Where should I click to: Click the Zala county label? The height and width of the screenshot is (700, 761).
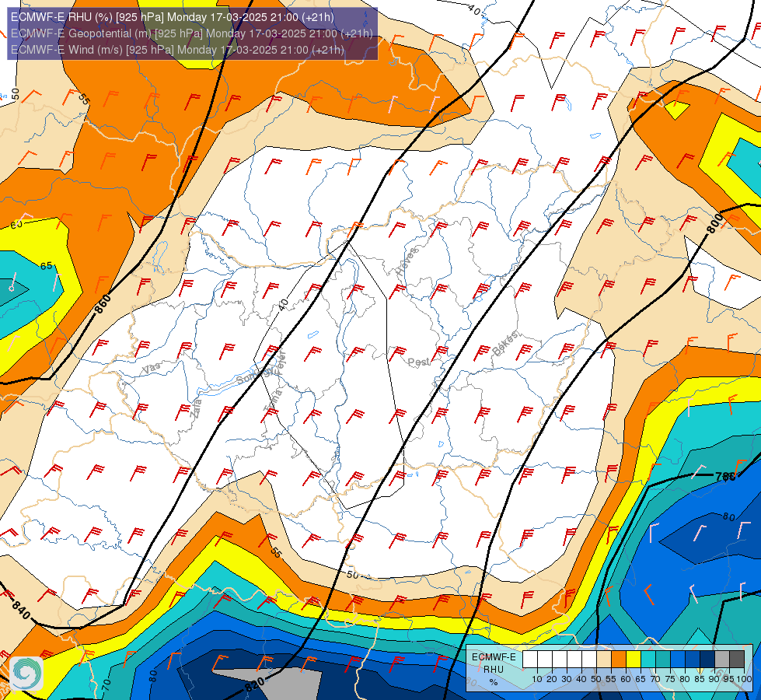click(196, 408)
